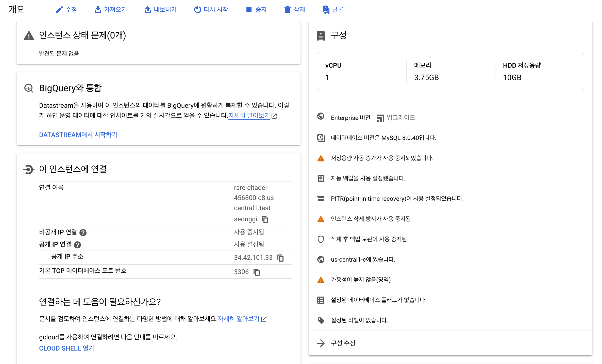Click the trash Delete (삭제) icon
This screenshot has height=364, width=602.
coord(287,10)
